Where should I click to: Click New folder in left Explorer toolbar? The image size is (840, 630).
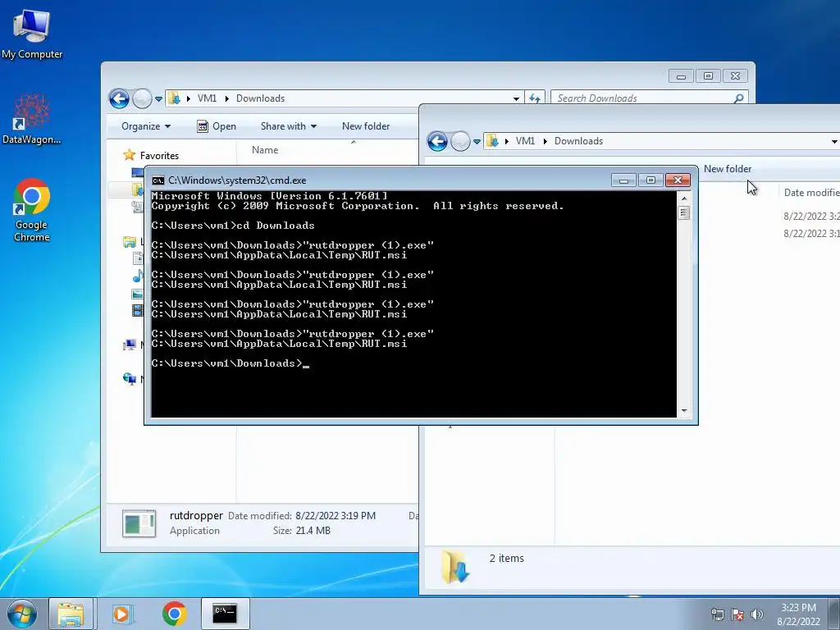click(x=366, y=126)
